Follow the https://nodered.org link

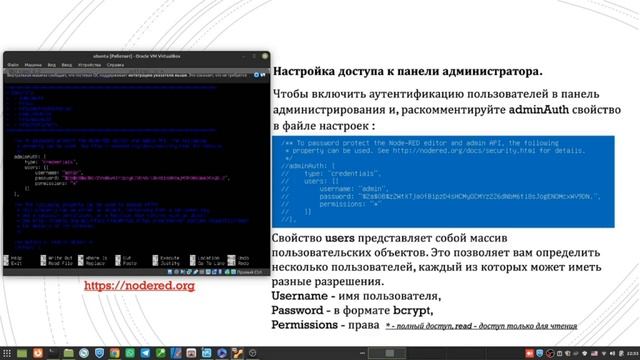point(140,286)
